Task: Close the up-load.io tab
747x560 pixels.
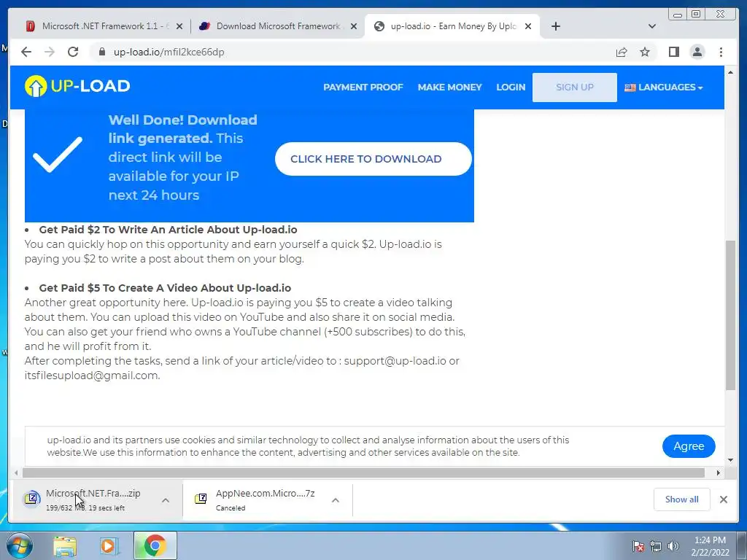Action: pyautogui.click(x=528, y=27)
